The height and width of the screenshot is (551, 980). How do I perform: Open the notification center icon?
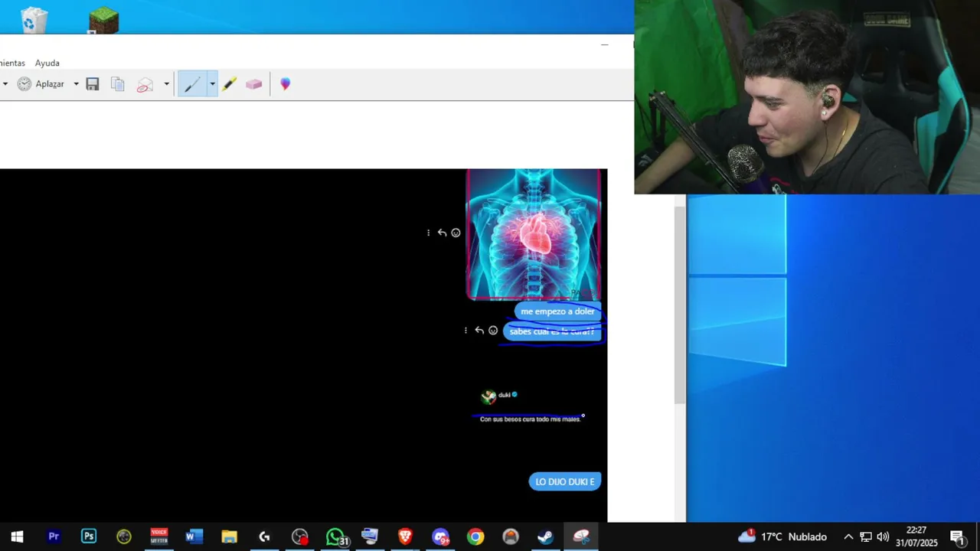(957, 536)
